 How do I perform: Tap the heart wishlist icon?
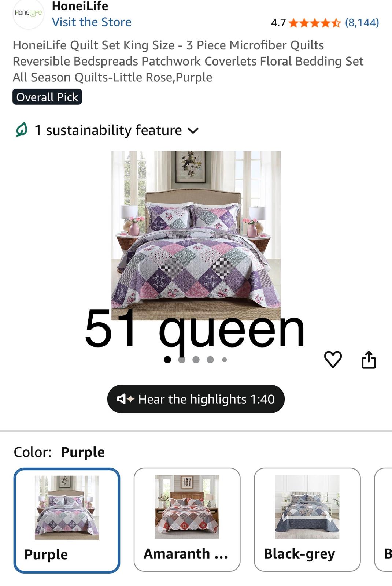[333, 359]
